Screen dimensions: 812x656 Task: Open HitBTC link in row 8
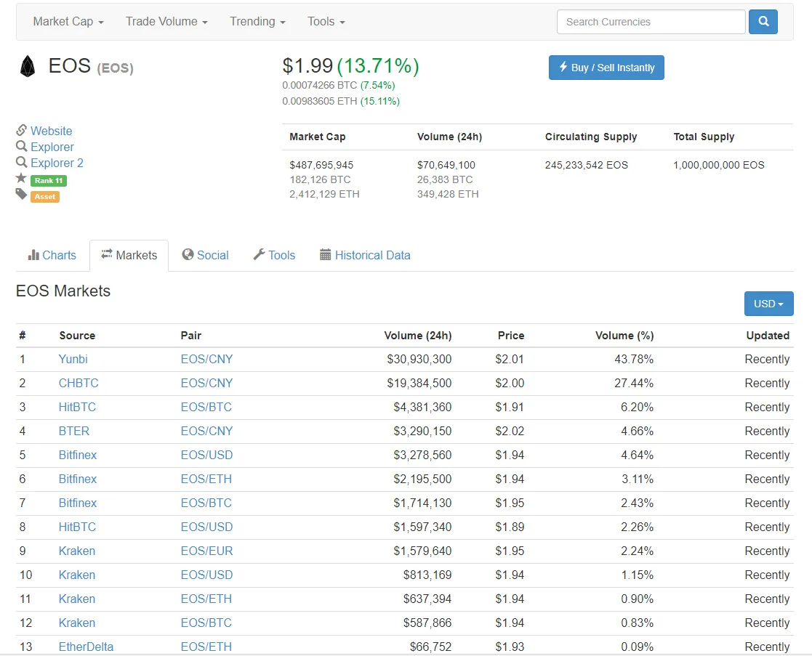(x=77, y=527)
